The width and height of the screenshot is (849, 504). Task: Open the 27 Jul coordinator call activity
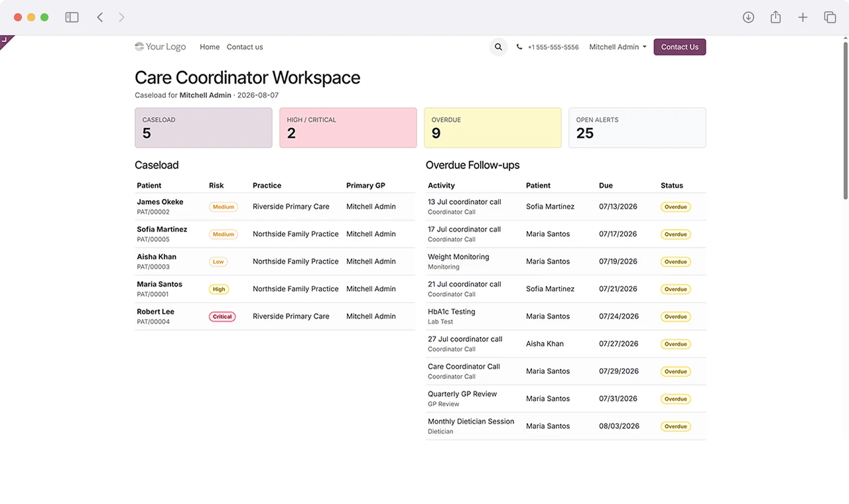coord(464,339)
